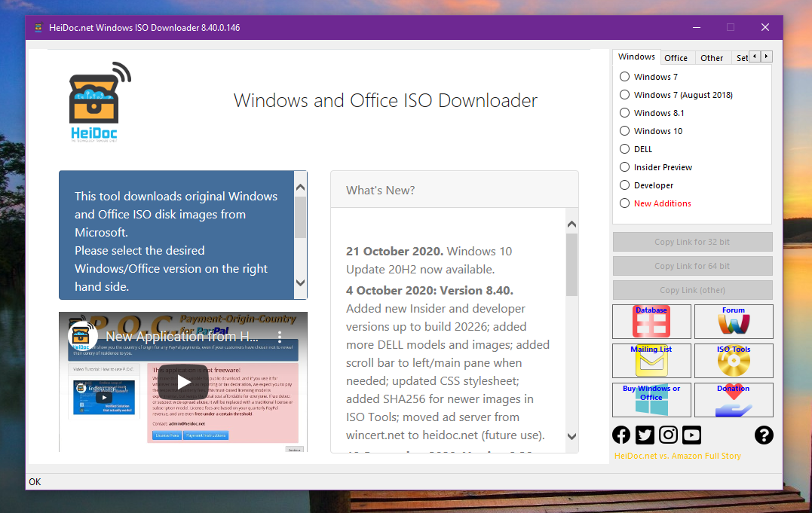Click intro text scrollbar down arrow
This screenshot has height=513, width=812.
[x=300, y=282]
